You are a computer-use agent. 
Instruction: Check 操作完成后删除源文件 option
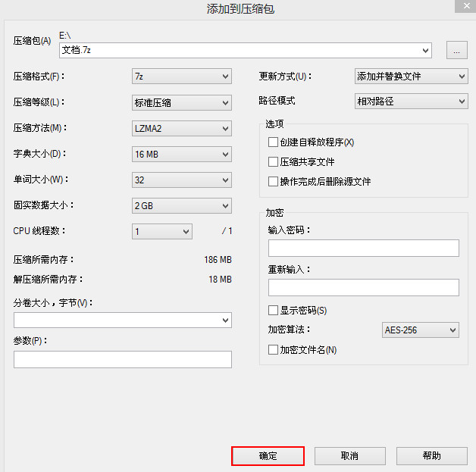273,181
